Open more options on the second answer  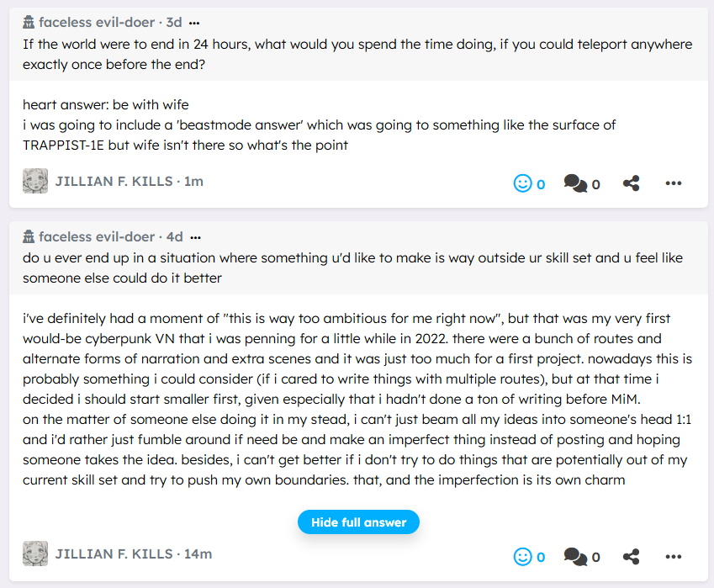pos(673,556)
